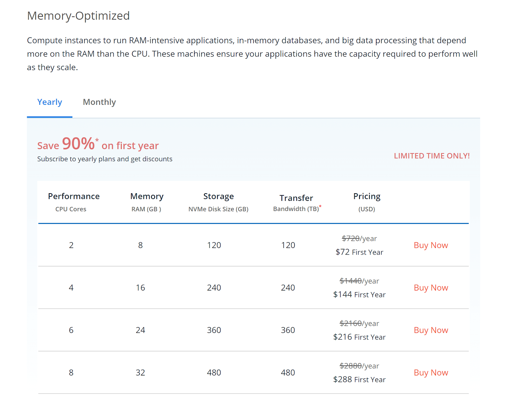505x420 pixels.
Task: Click the 6 CPU cores cell
Action: coord(71,330)
